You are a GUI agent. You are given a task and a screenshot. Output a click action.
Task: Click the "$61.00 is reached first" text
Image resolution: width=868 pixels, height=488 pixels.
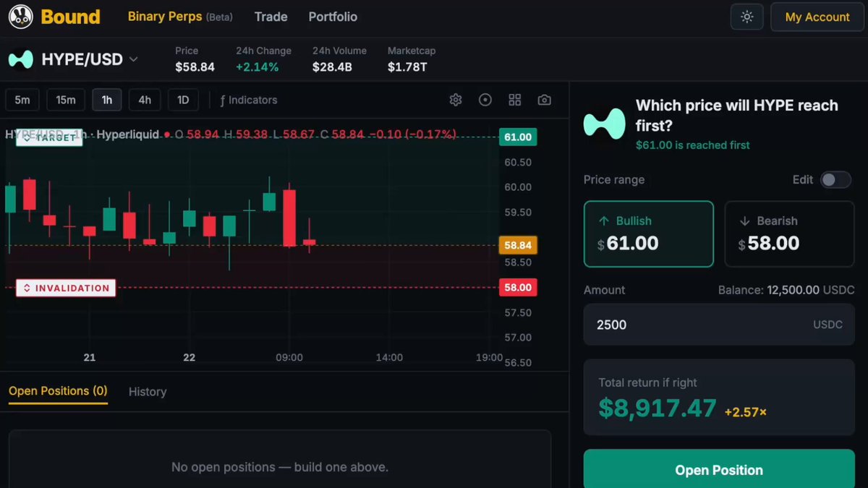coord(693,145)
